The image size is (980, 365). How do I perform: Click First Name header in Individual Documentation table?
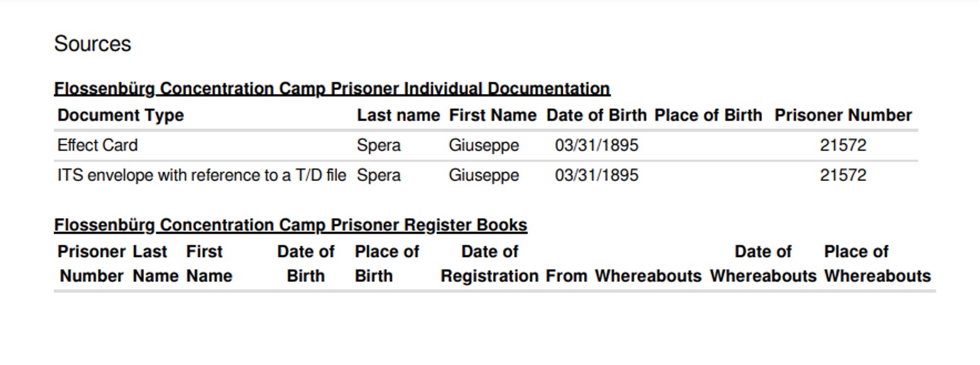(493, 116)
